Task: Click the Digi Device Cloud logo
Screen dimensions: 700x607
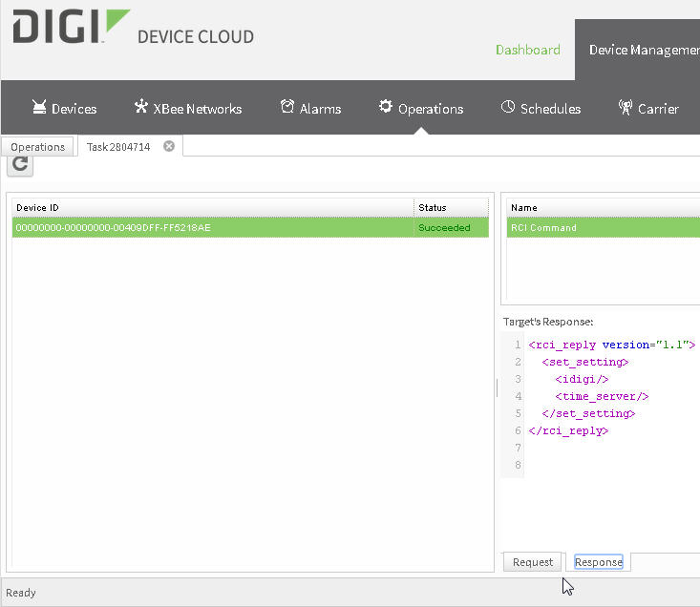Action: pos(133,29)
